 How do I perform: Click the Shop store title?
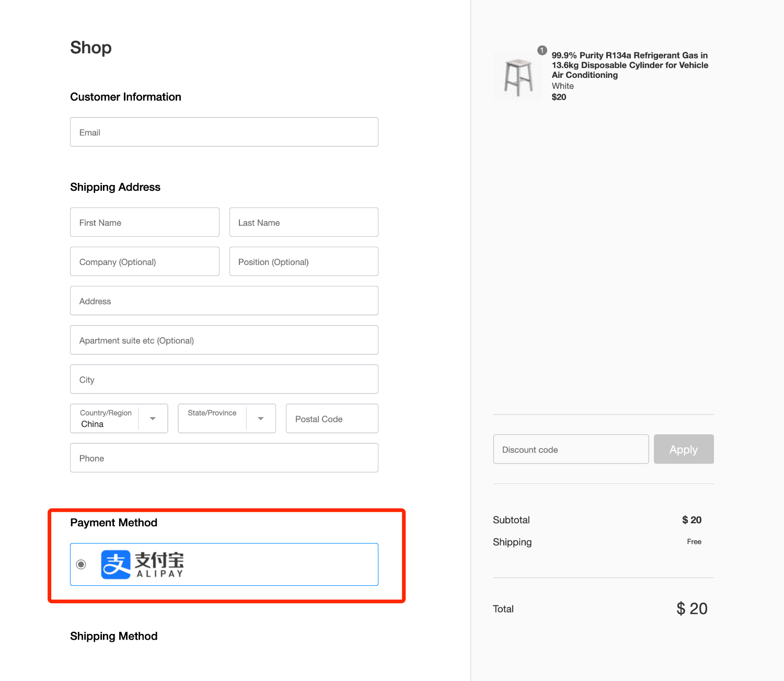(x=91, y=48)
